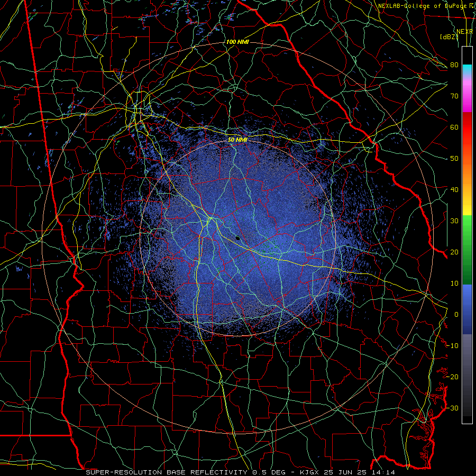This screenshot has height=476, width=476.
Task: Click the "-20" value on the dBZ scale
Action: tap(453, 377)
